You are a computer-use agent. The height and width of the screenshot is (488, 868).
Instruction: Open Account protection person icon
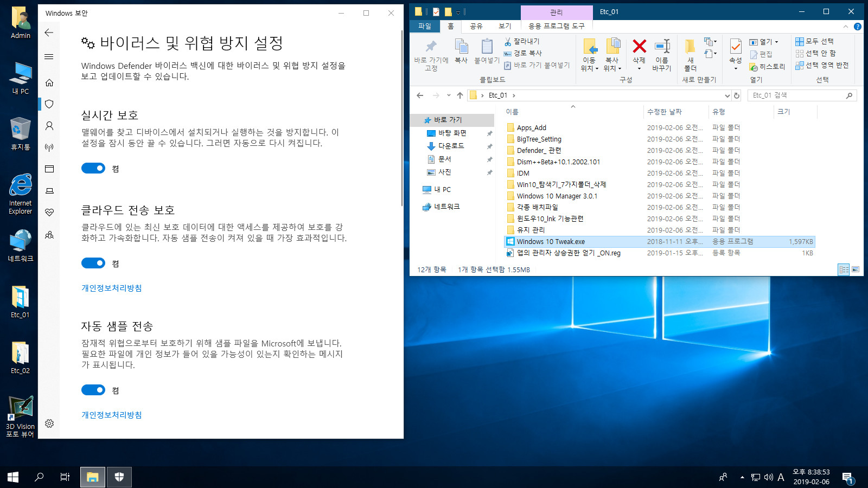tap(49, 126)
